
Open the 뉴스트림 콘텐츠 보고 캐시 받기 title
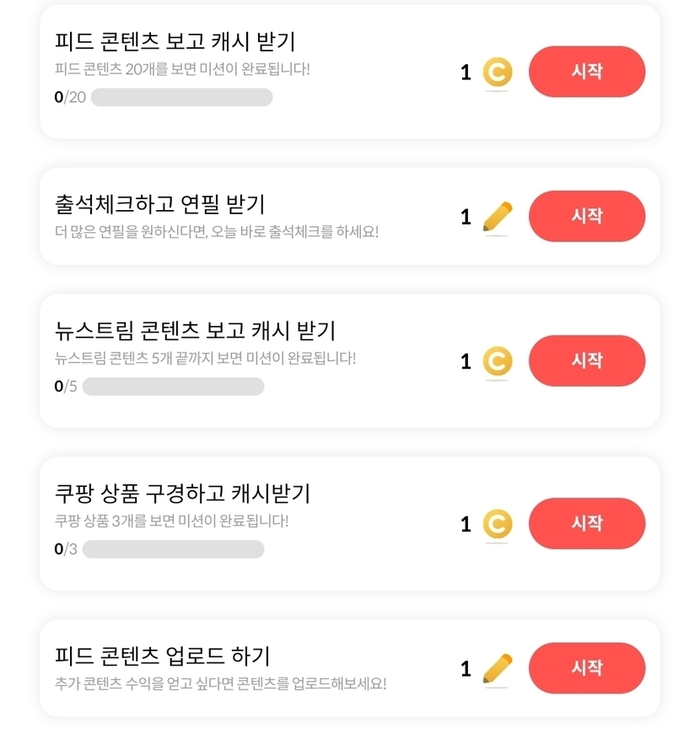pos(195,330)
